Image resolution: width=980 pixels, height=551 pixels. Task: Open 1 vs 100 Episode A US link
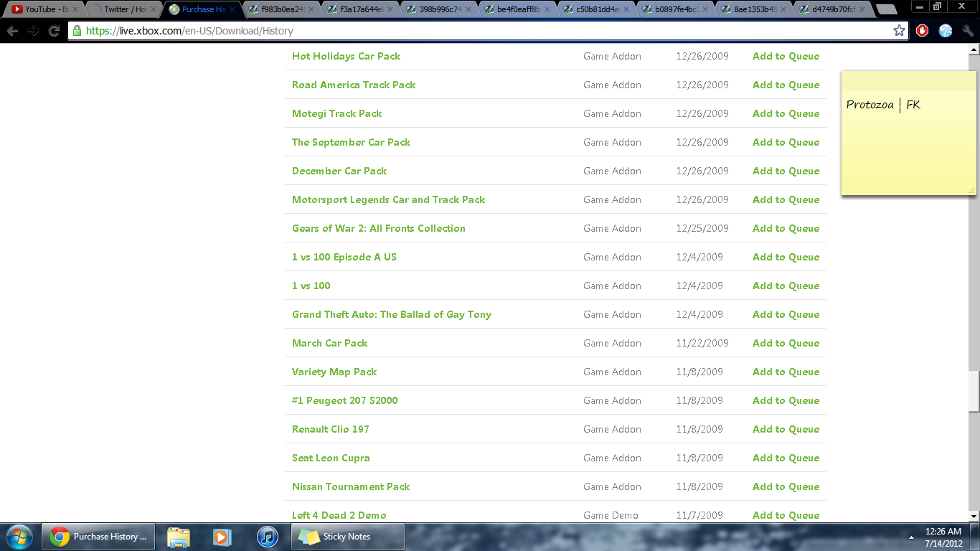pyautogui.click(x=344, y=257)
